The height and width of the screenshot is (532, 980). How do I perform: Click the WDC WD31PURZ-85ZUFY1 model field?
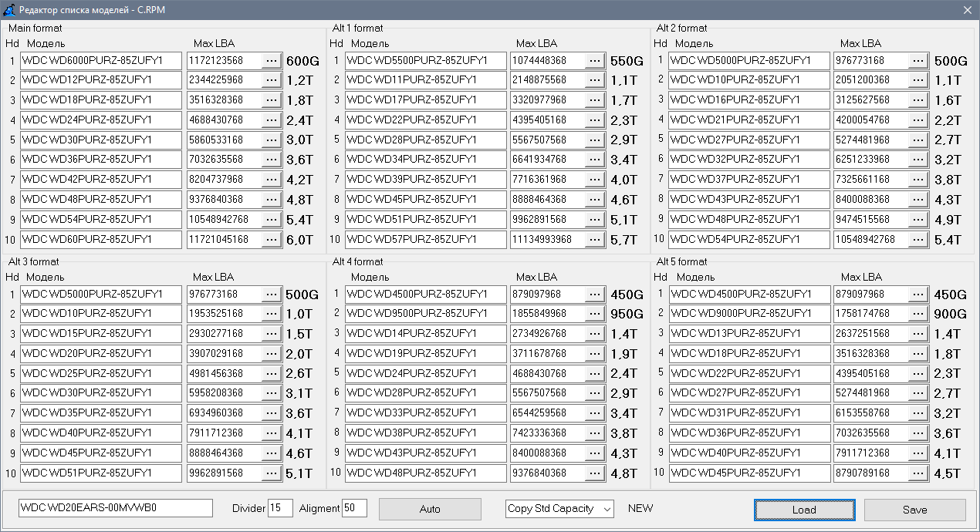pyautogui.click(x=749, y=413)
